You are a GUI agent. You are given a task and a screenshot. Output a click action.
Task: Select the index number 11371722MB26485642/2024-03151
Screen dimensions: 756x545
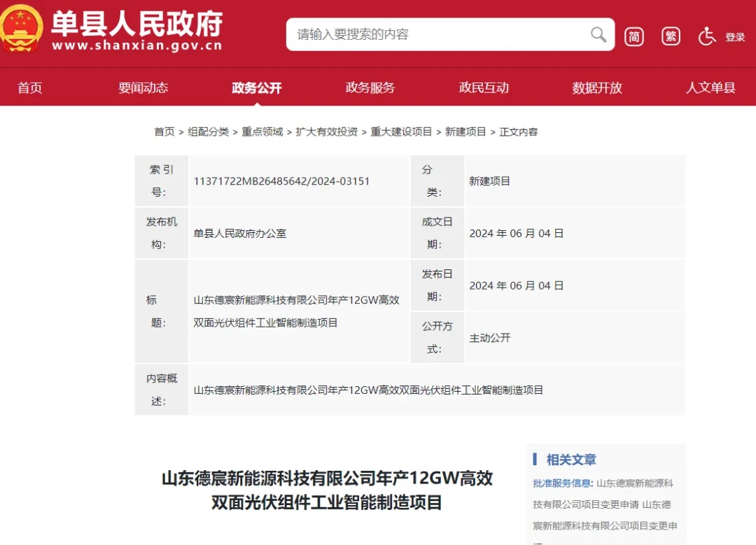click(281, 181)
